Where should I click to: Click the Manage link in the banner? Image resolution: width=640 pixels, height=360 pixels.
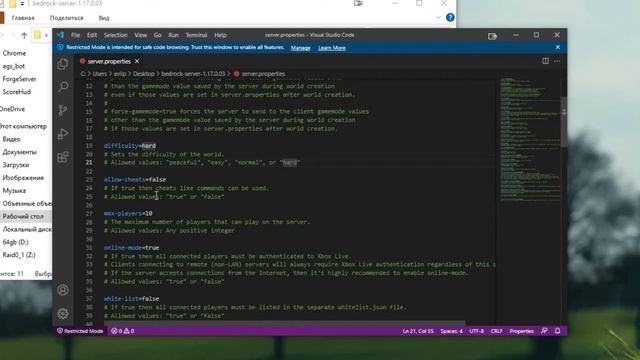point(300,48)
